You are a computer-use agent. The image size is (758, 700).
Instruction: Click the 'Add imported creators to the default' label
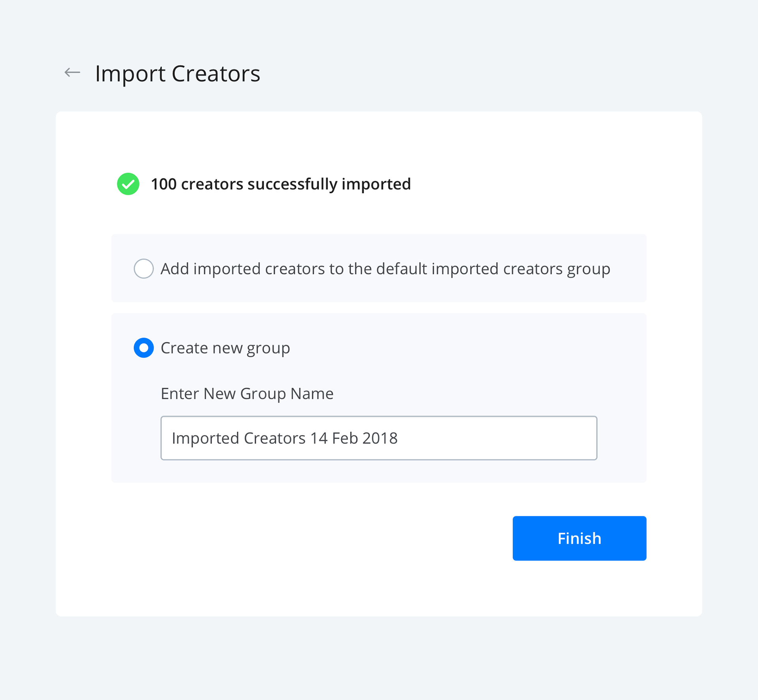click(385, 269)
